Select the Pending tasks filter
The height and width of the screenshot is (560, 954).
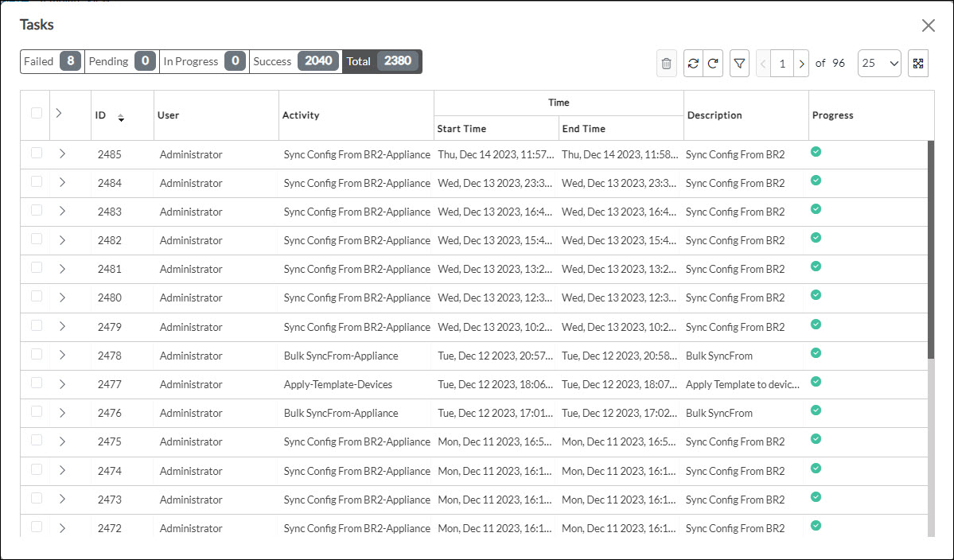(x=122, y=61)
